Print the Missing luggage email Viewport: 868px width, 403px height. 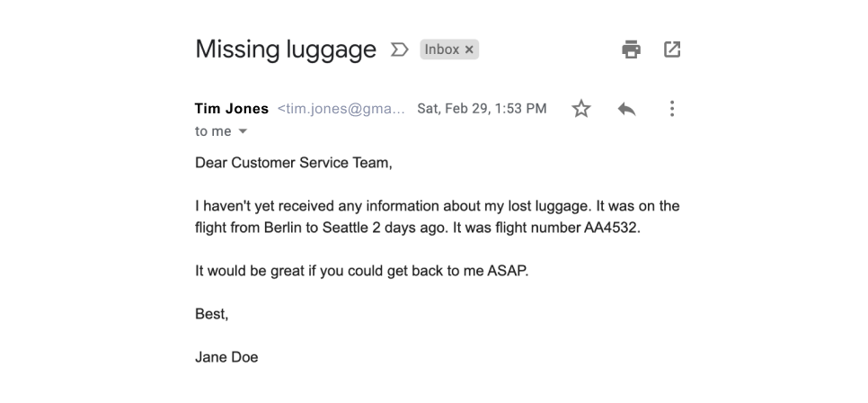[631, 49]
